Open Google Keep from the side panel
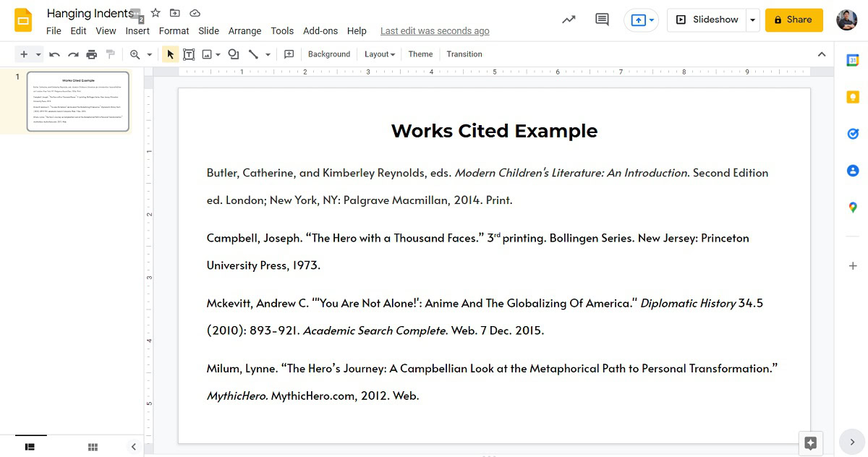 coord(852,96)
